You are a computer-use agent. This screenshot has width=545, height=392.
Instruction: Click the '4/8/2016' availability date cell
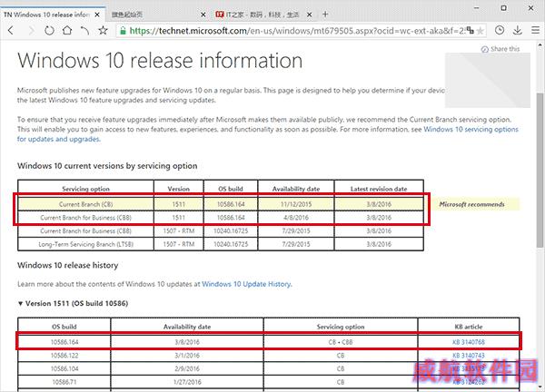[x=296, y=218]
